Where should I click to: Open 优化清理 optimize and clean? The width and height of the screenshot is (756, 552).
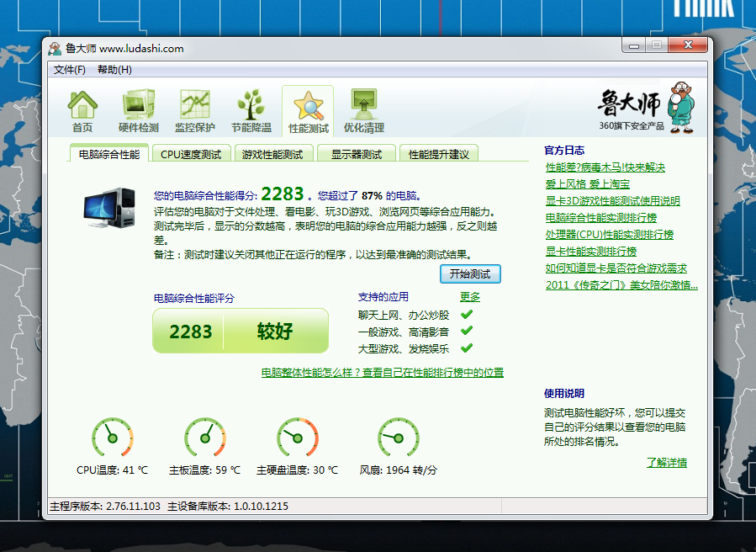[x=364, y=111]
